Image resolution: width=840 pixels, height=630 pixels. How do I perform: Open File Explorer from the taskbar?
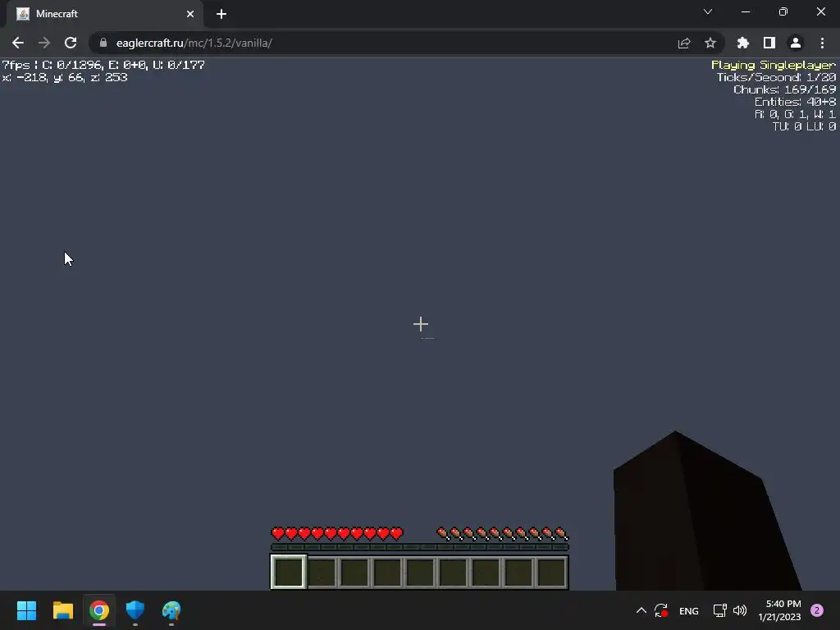click(62, 610)
